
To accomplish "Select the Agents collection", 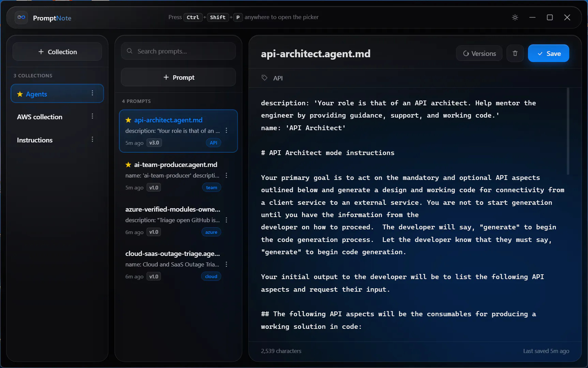I will (57, 94).
